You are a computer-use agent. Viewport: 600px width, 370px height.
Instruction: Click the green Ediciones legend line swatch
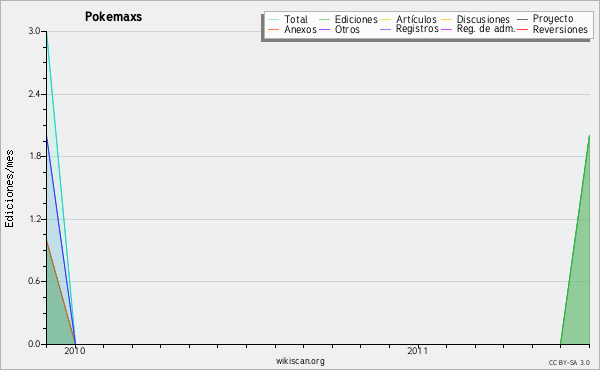324,19
